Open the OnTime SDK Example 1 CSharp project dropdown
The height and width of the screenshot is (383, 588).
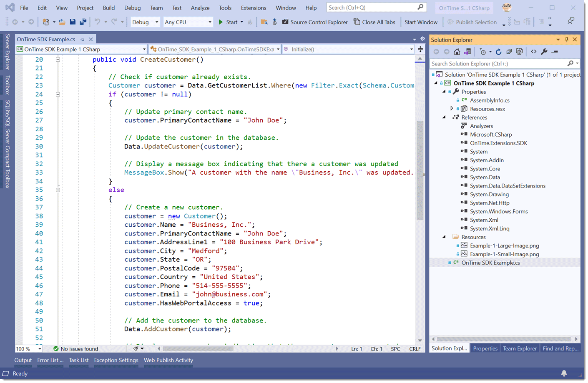[144, 49]
